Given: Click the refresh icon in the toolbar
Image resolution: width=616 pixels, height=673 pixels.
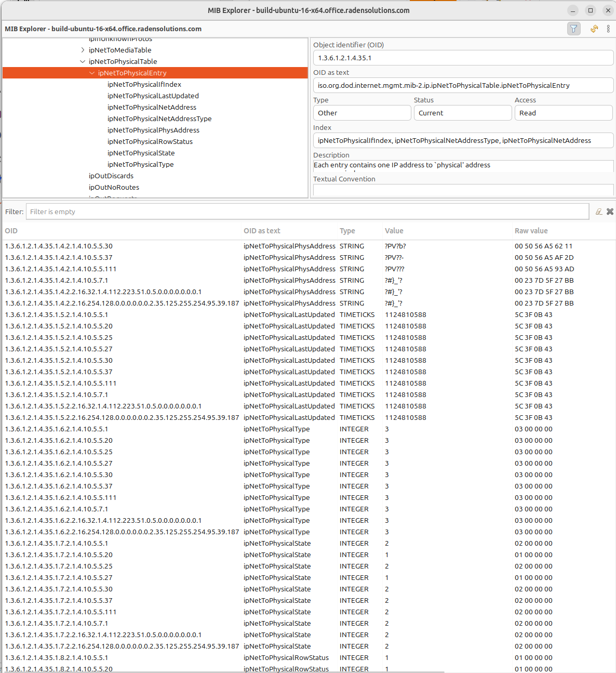Looking at the screenshot, I should [594, 29].
